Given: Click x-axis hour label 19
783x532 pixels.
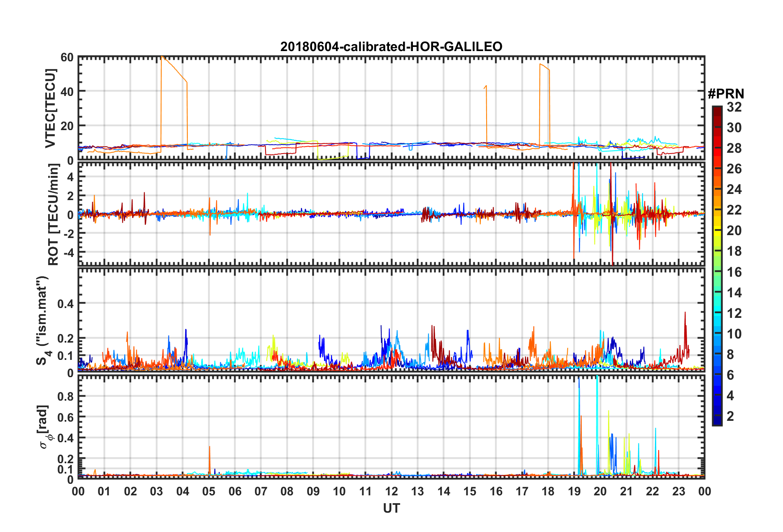Looking at the screenshot, I should [574, 491].
